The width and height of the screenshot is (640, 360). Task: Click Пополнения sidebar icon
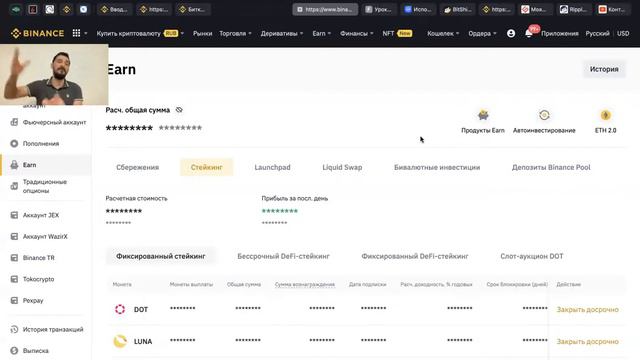14,143
